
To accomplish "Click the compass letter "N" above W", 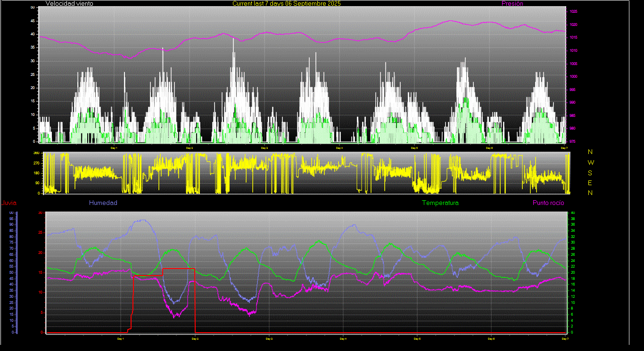I will (590, 152).
